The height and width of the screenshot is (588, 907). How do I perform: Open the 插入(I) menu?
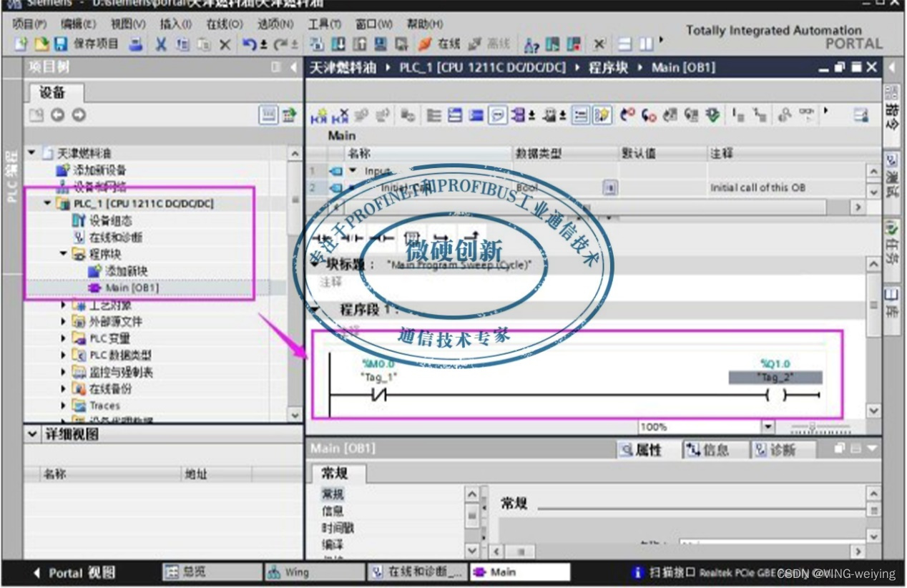[175, 24]
